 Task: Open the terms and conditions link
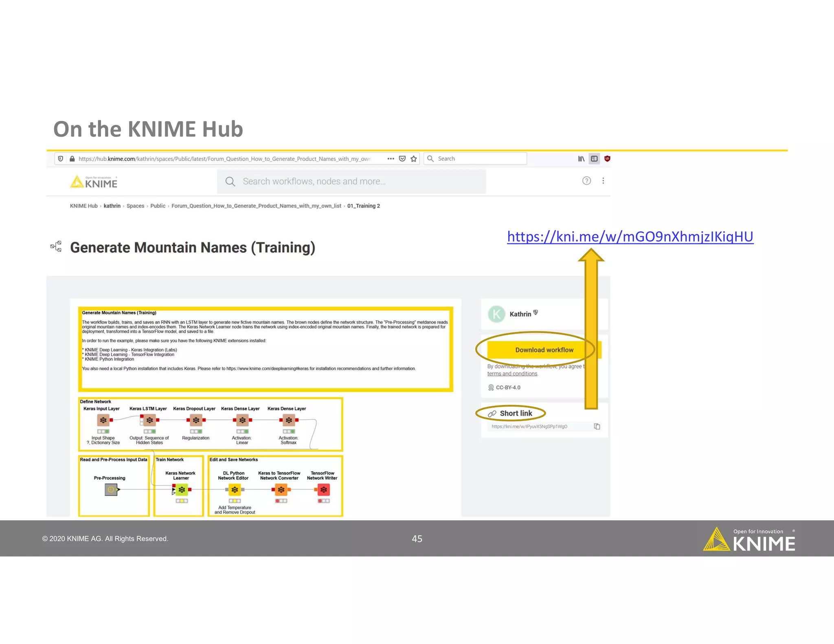tap(512, 374)
